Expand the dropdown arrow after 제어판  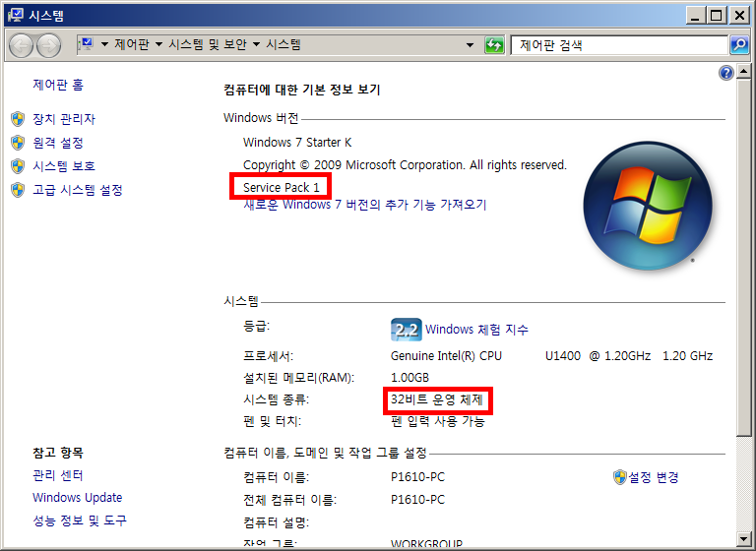(x=158, y=45)
